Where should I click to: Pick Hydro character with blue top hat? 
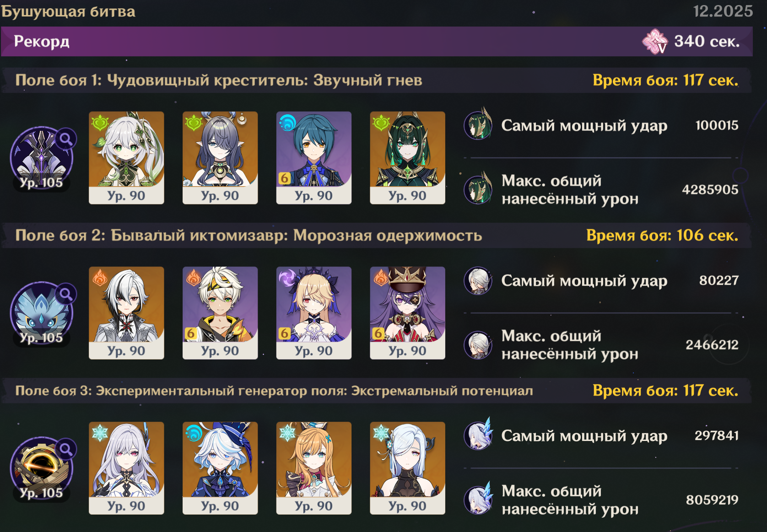pos(220,468)
